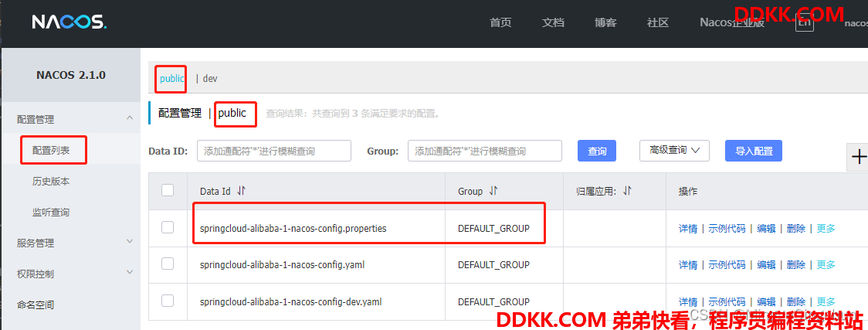868x330 pixels.
Task: Tick the select-all checkbox in the table header
Action: tap(168, 190)
